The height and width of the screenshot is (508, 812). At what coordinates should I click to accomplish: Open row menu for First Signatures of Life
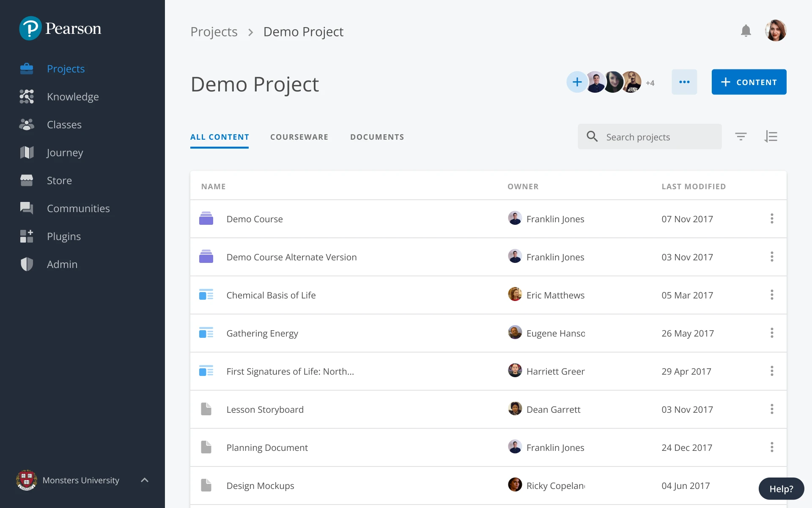click(x=772, y=371)
